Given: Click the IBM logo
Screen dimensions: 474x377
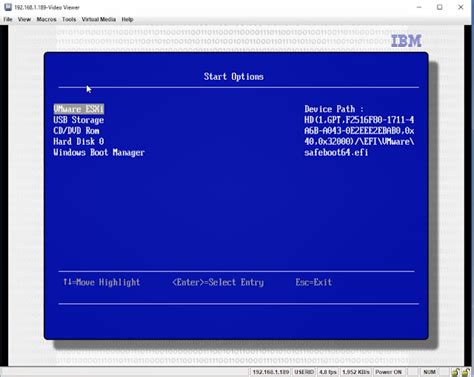Looking at the screenshot, I should pos(406,41).
